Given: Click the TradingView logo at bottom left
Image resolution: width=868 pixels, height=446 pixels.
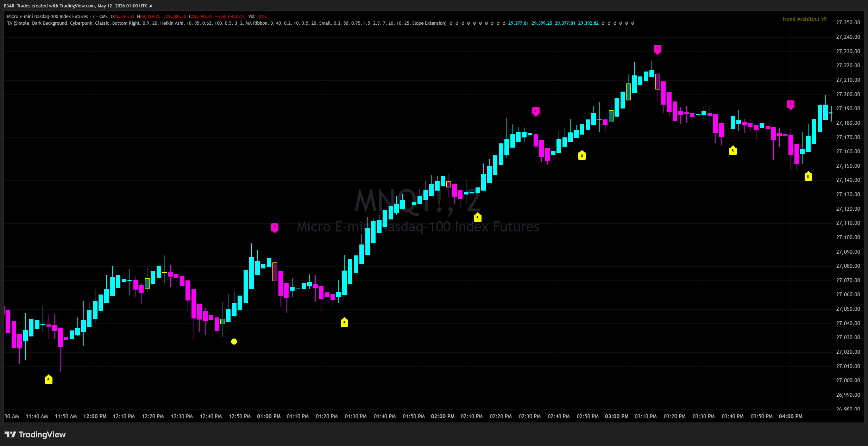Looking at the screenshot, I should (35, 434).
